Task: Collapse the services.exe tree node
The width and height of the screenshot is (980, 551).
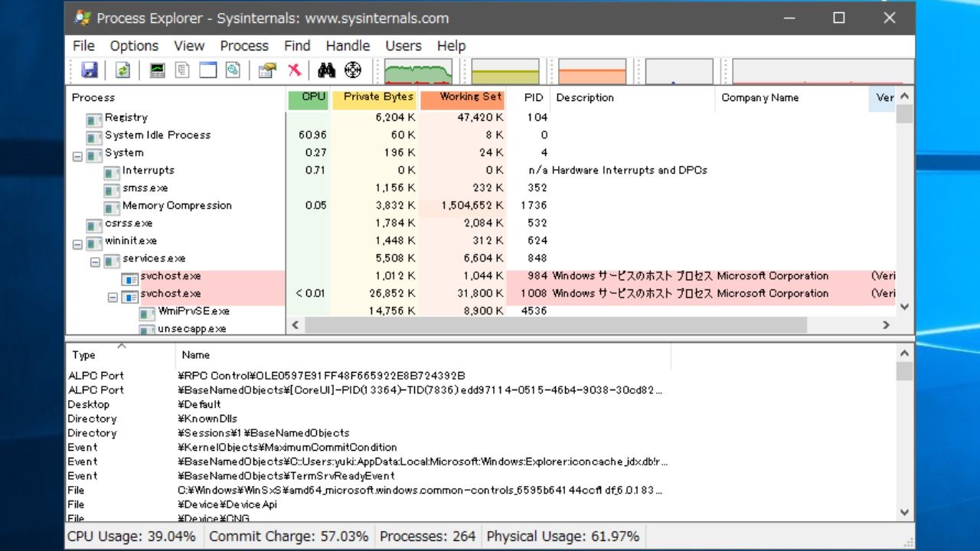Action: click(95, 262)
